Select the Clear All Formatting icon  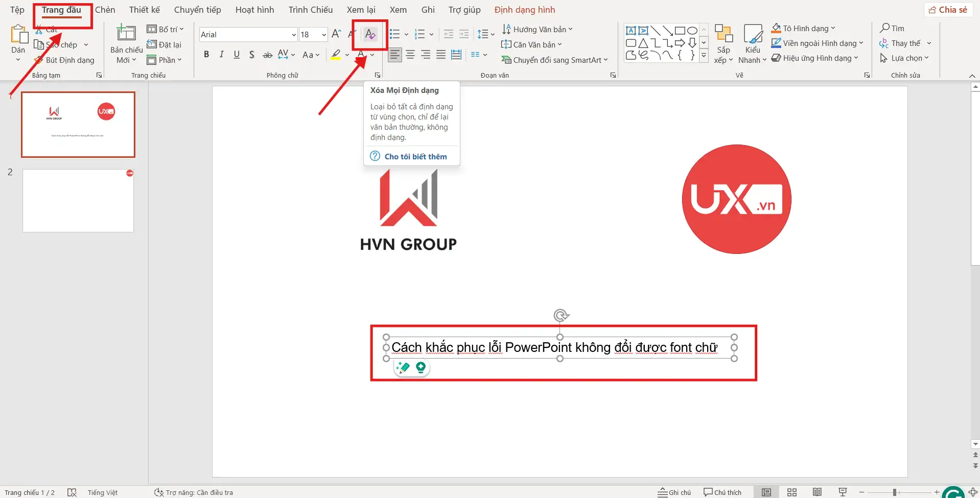click(369, 34)
